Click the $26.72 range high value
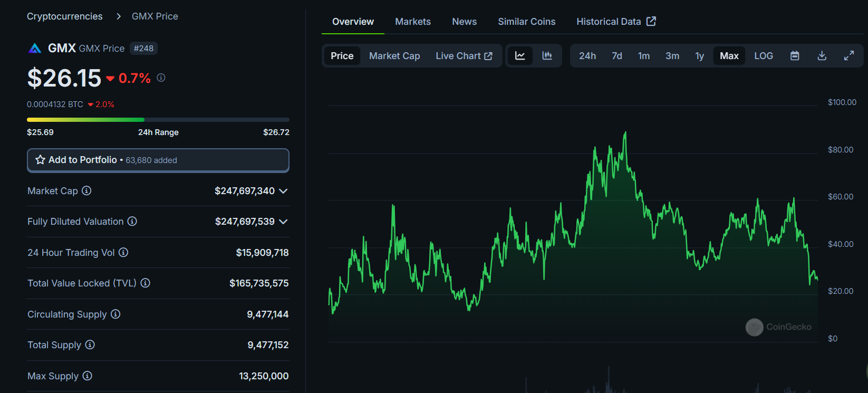The image size is (868, 393). (276, 132)
